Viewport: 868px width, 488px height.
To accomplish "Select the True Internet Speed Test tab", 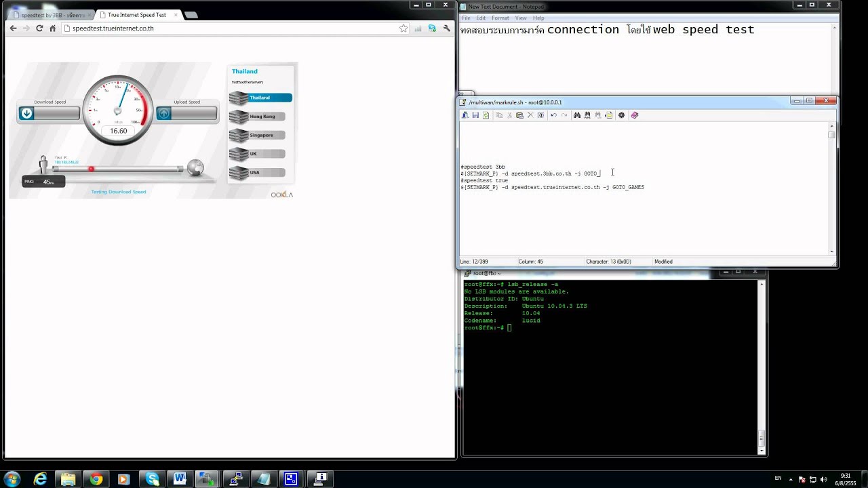I will tap(137, 14).
